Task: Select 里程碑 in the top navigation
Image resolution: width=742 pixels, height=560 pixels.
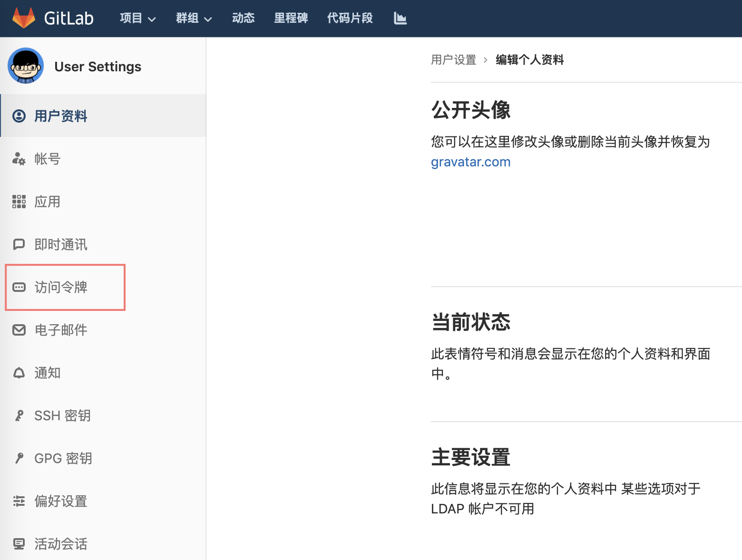Action: (x=291, y=18)
